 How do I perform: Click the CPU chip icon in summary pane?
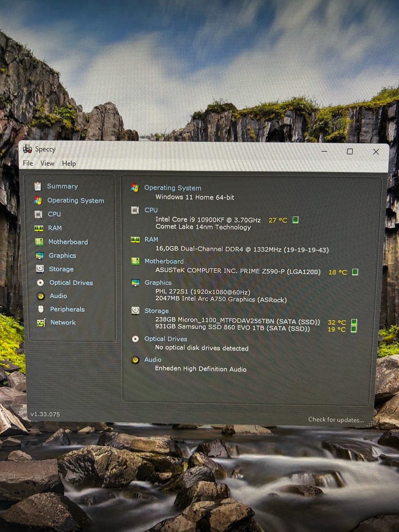[x=135, y=210]
